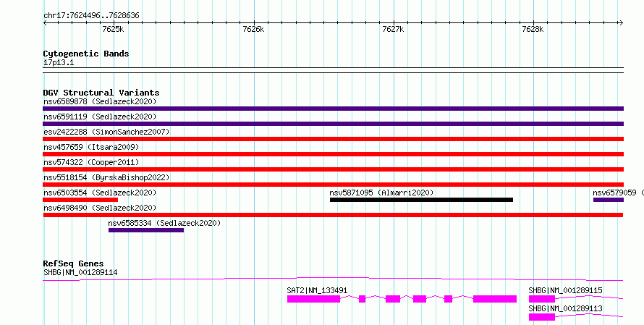Click the short red bar under nsv6503554

point(80,200)
